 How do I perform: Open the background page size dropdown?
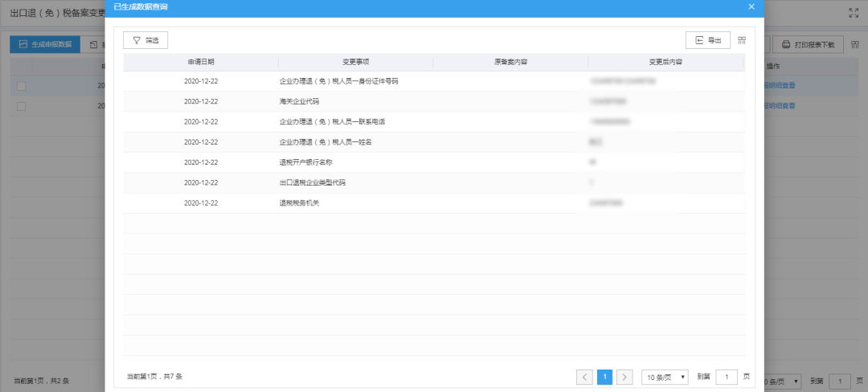783,382
